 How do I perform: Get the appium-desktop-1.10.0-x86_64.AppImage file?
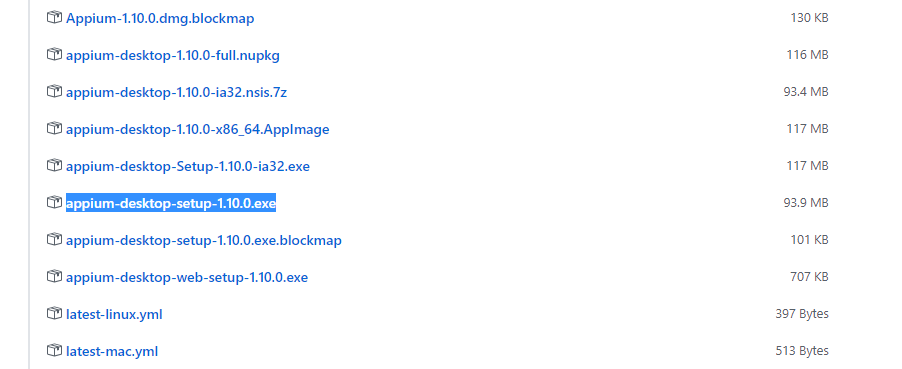click(x=197, y=129)
